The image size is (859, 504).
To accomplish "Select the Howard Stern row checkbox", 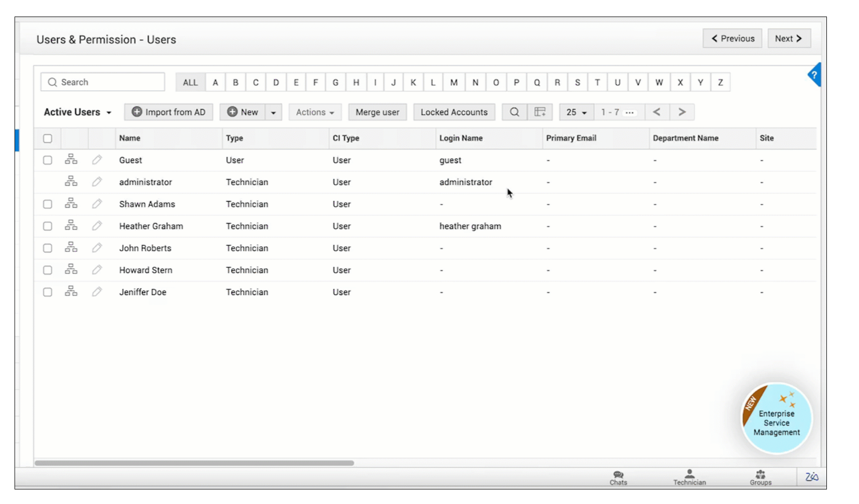I will (x=48, y=270).
